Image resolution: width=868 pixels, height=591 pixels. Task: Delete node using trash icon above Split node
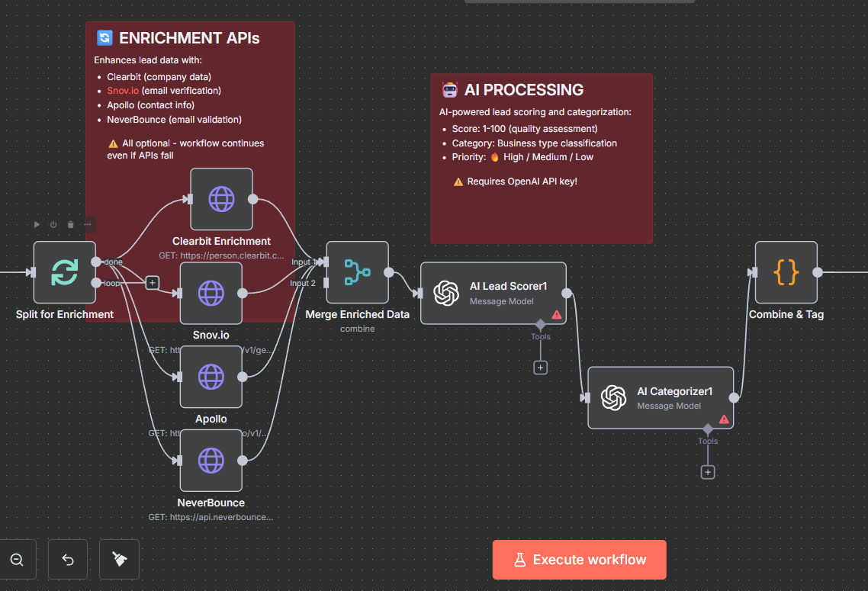click(70, 225)
